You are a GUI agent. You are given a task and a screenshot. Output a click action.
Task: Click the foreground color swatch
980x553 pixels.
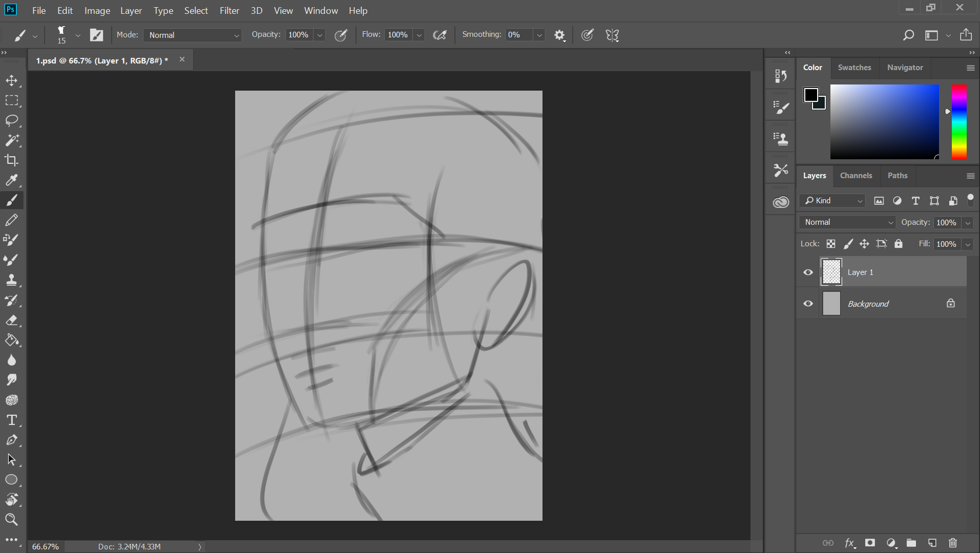810,95
